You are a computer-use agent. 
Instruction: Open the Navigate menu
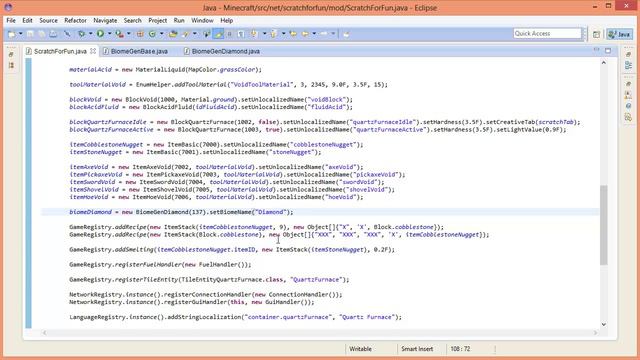tap(105, 20)
